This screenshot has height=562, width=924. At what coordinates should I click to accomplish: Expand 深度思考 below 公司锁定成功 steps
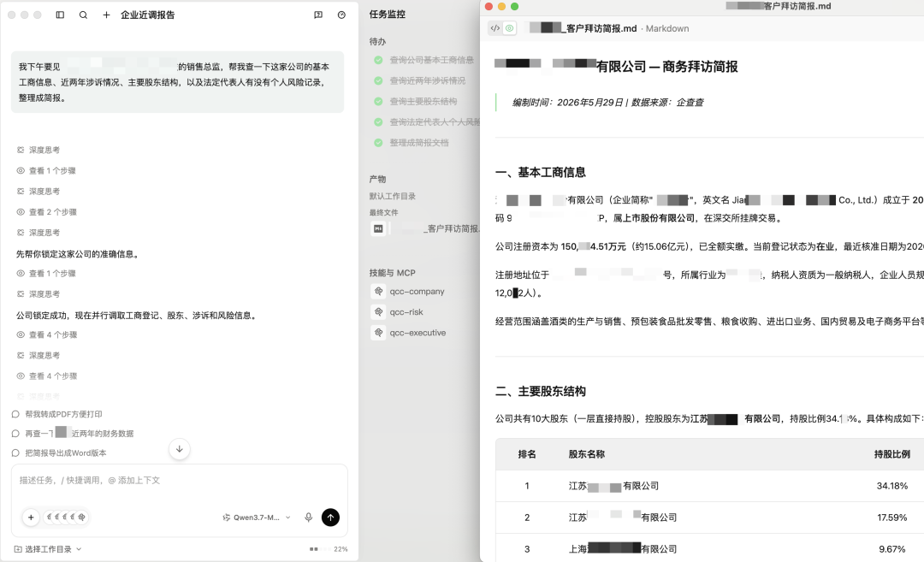(38, 355)
